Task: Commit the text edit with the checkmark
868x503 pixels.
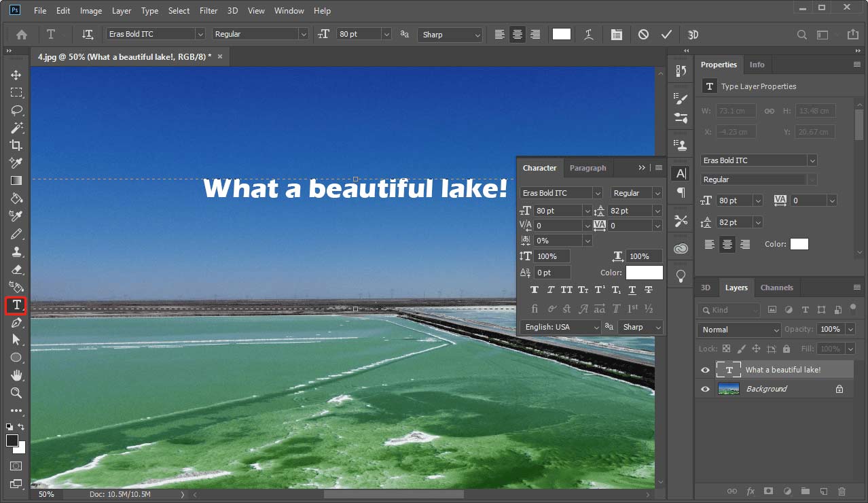Action: click(666, 34)
